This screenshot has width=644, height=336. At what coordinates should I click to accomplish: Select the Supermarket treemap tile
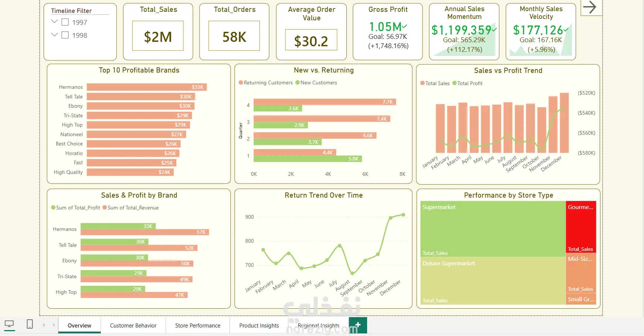click(x=493, y=229)
